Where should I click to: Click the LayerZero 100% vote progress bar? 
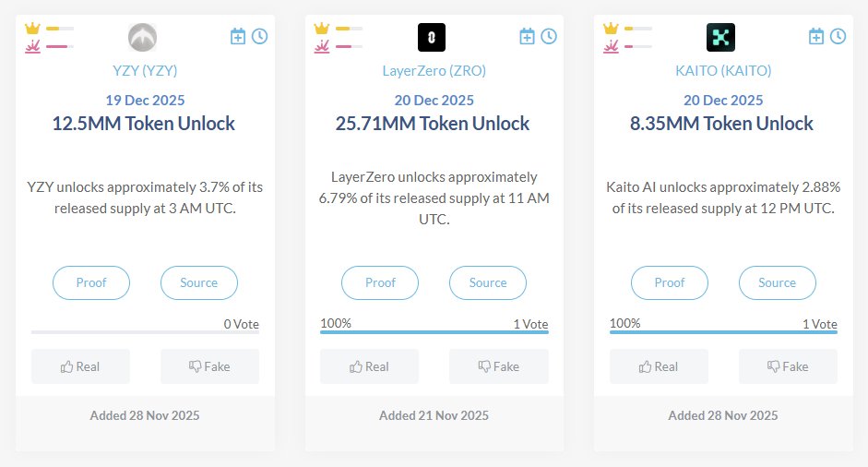coord(434,331)
